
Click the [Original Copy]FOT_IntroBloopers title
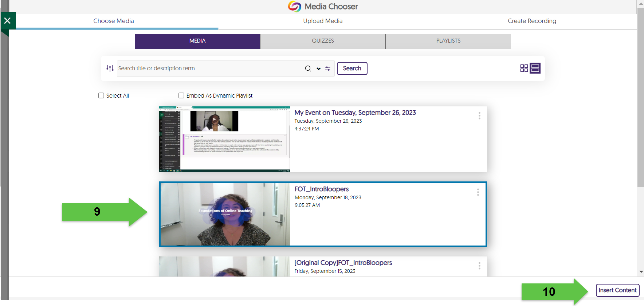343,263
